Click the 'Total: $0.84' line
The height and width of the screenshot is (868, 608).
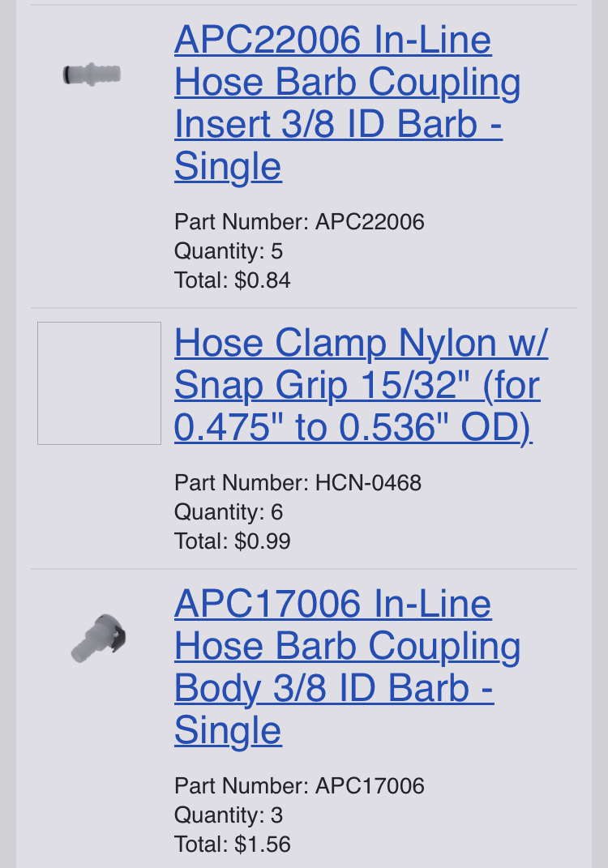(x=232, y=280)
